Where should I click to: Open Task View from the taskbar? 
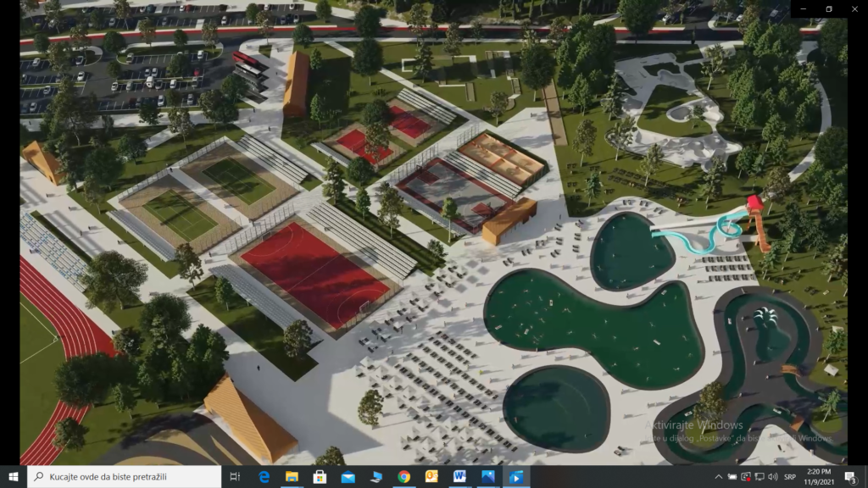tap(235, 476)
